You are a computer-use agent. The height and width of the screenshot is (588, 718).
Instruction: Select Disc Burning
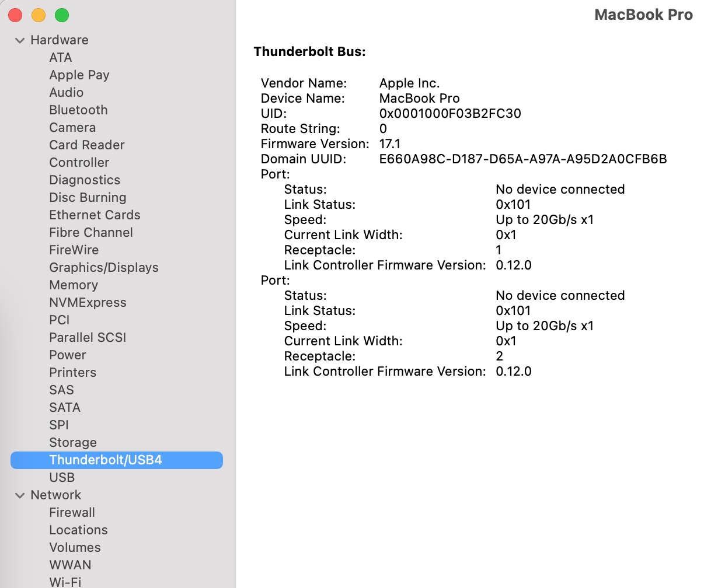pyautogui.click(x=88, y=198)
